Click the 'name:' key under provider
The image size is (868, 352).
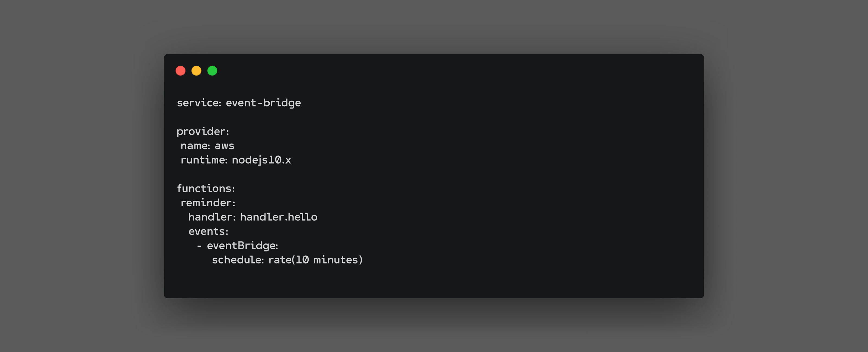click(195, 146)
